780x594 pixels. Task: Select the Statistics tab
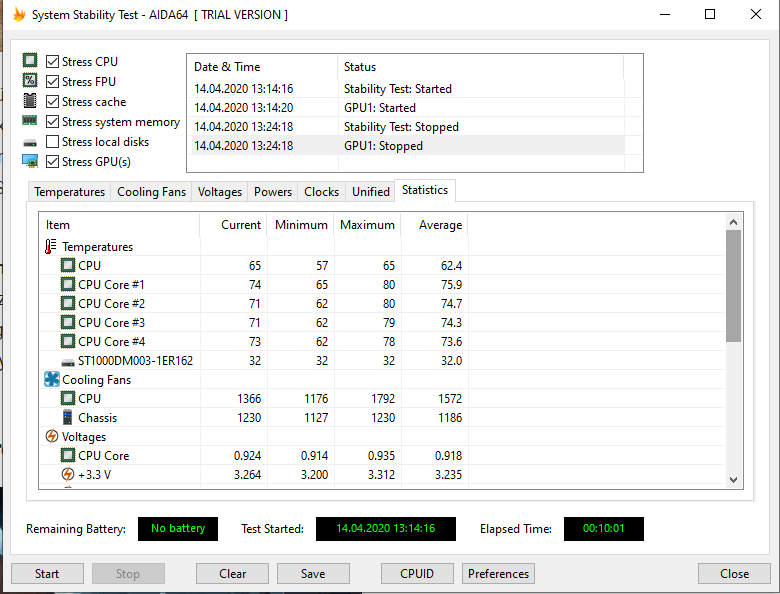pos(425,190)
